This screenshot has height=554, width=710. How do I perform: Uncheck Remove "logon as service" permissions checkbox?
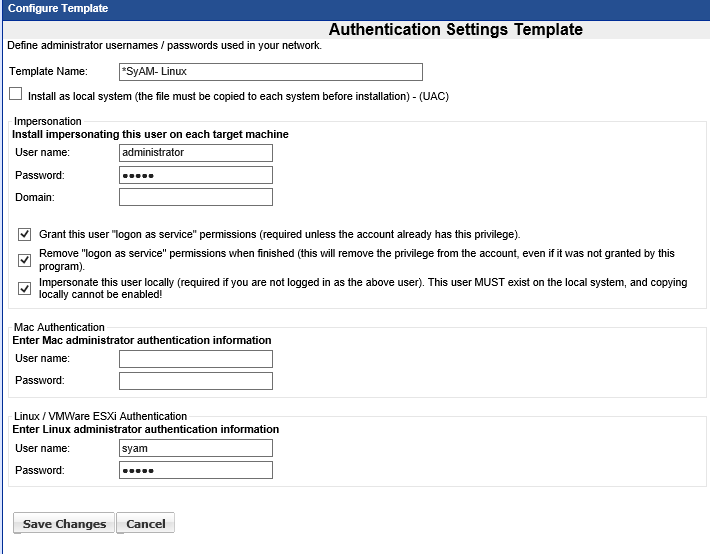point(25,260)
